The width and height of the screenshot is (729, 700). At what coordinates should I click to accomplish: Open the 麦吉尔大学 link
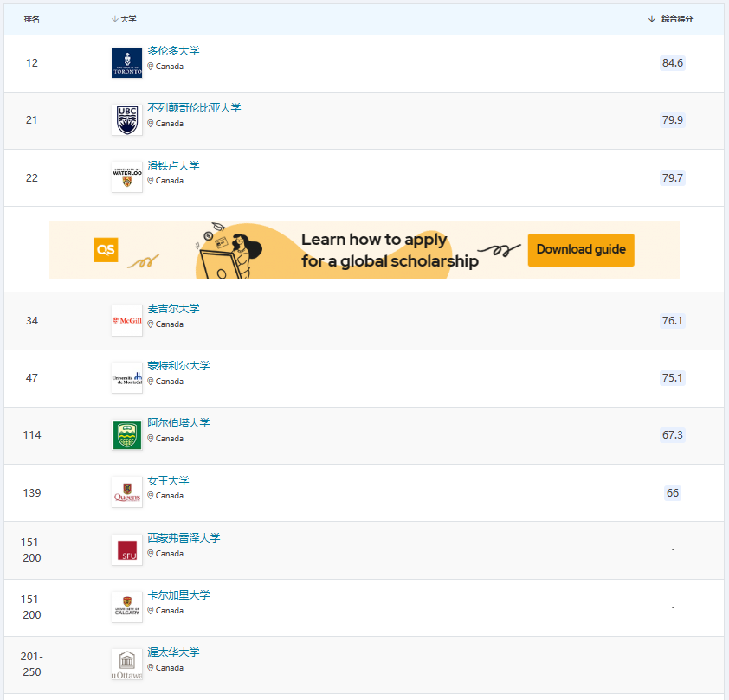click(173, 308)
